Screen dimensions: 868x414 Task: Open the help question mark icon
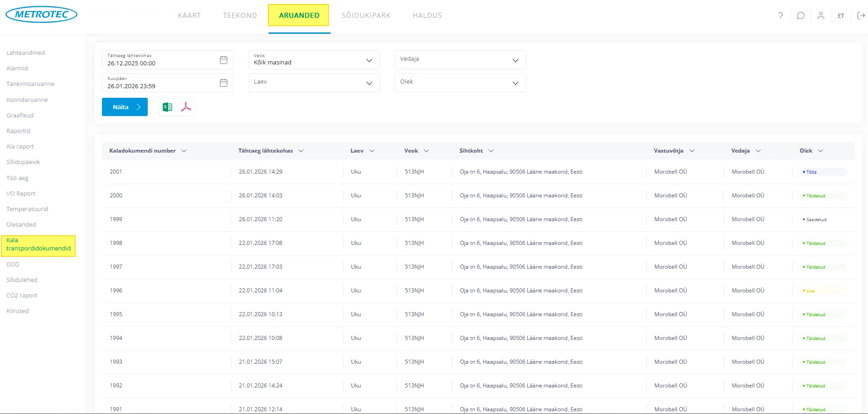(781, 16)
